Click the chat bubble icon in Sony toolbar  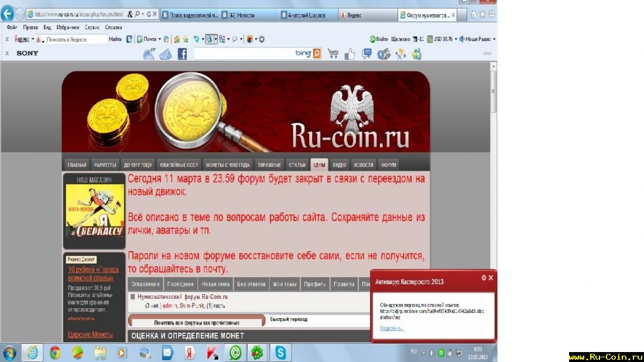coord(366,54)
